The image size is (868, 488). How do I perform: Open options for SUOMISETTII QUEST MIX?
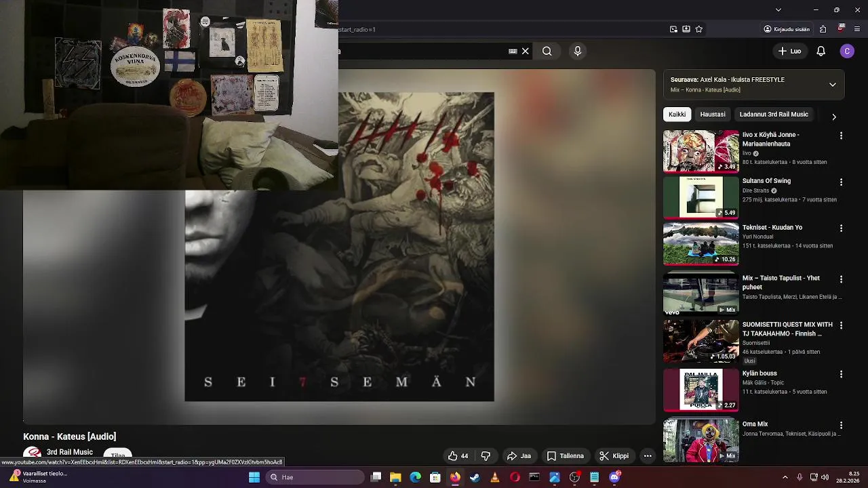click(841, 325)
